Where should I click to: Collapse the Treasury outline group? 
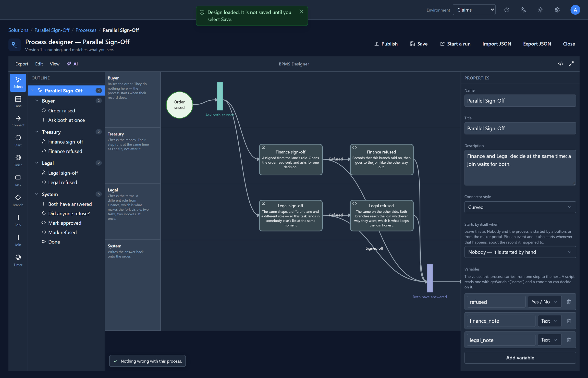(x=37, y=132)
